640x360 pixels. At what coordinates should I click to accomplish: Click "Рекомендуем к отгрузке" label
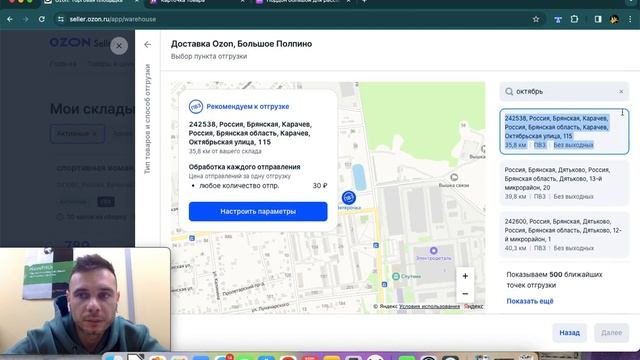pos(248,107)
